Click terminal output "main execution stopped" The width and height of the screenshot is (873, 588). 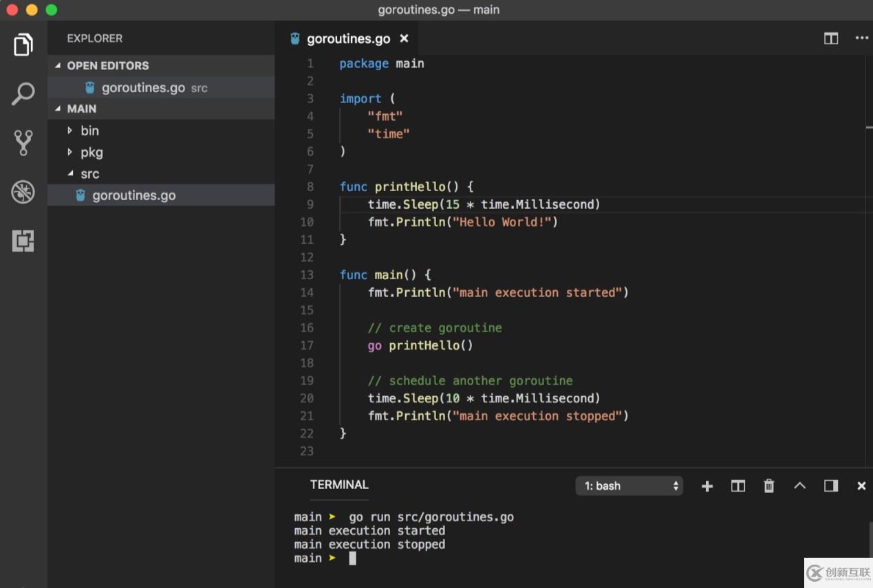[x=369, y=544]
